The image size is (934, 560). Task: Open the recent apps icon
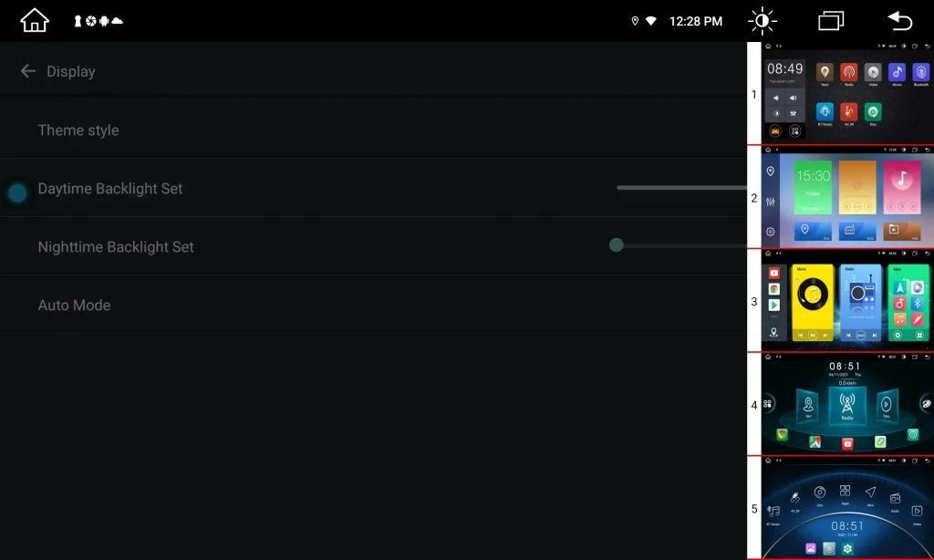tap(831, 21)
